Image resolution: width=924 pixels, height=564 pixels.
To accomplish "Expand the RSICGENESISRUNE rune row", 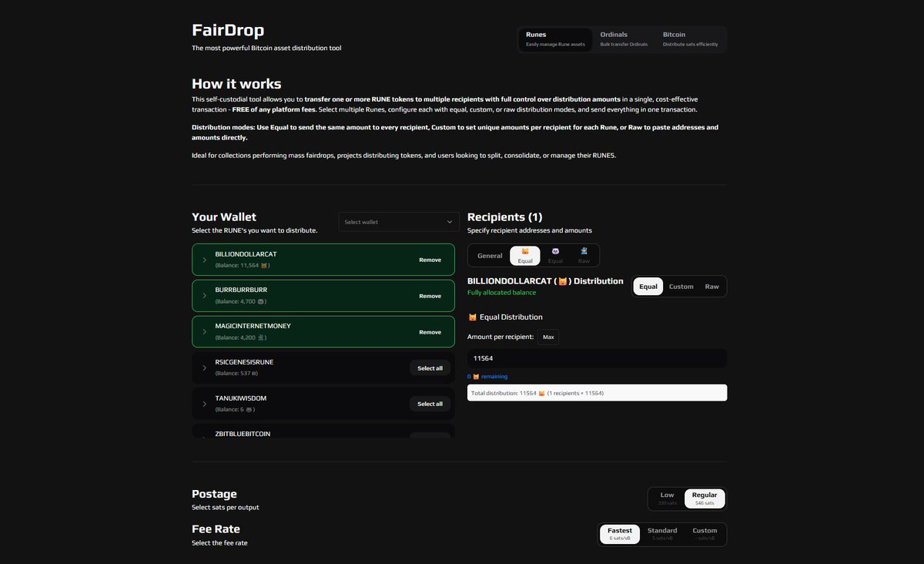I will [205, 368].
